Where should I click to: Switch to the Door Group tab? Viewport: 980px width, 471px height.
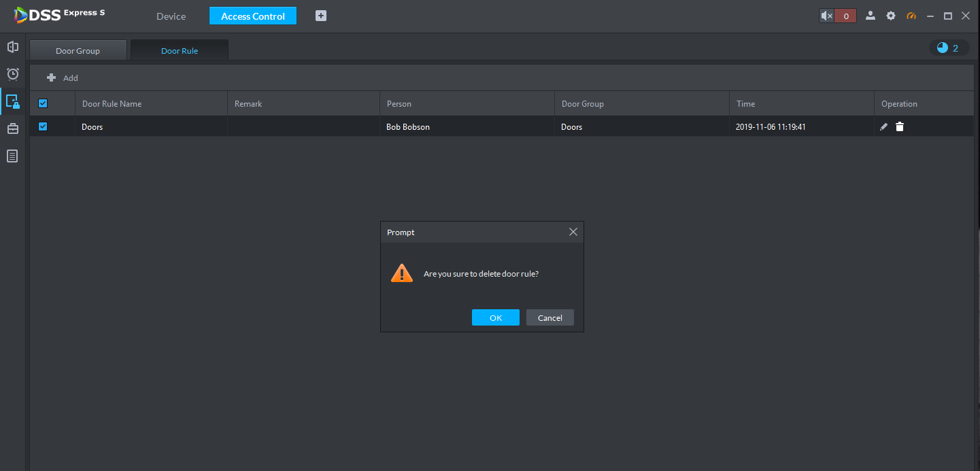[78, 50]
